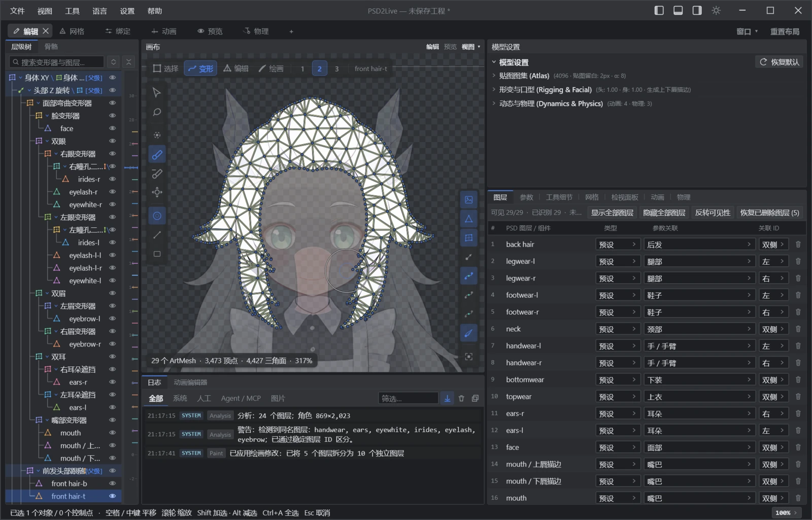Open the 工具 menu
The height and width of the screenshot is (520, 812).
pyautogui.click(x=72, y=11)
